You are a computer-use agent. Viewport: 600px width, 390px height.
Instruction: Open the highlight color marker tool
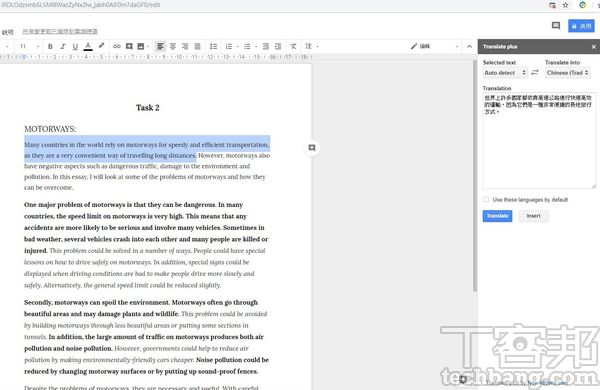101,46
